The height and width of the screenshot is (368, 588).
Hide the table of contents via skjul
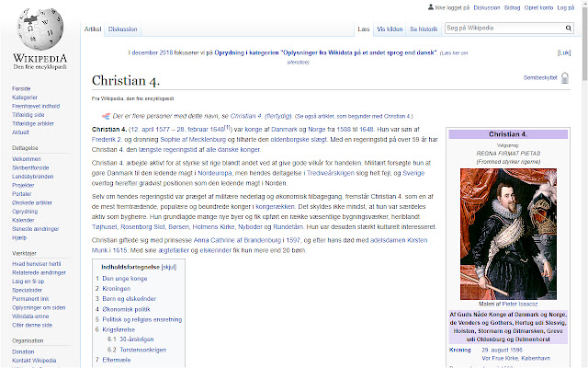tap(169, 267)
